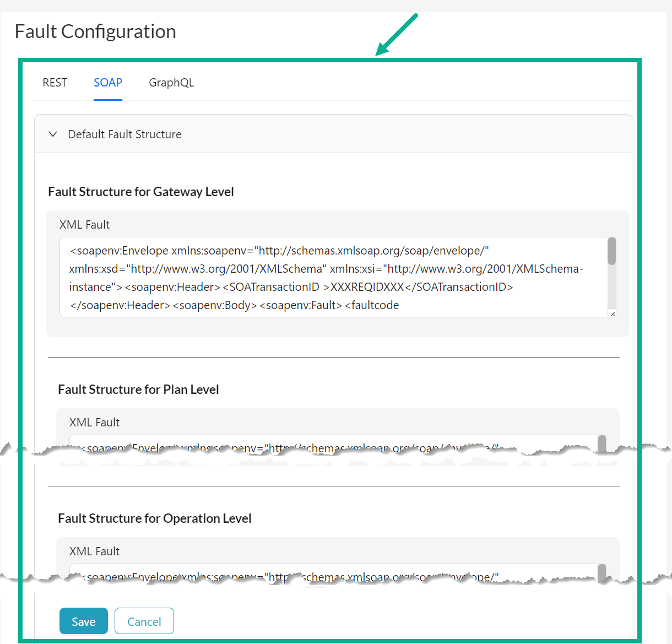
Task: Click the XML Fault label in Gateway section
Action: 84,224
